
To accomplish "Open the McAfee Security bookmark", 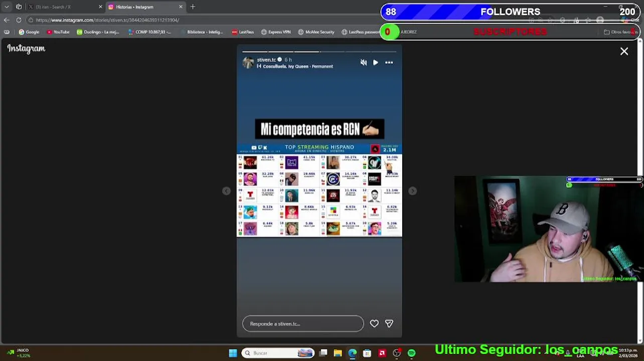I will [x=316, y=32].
